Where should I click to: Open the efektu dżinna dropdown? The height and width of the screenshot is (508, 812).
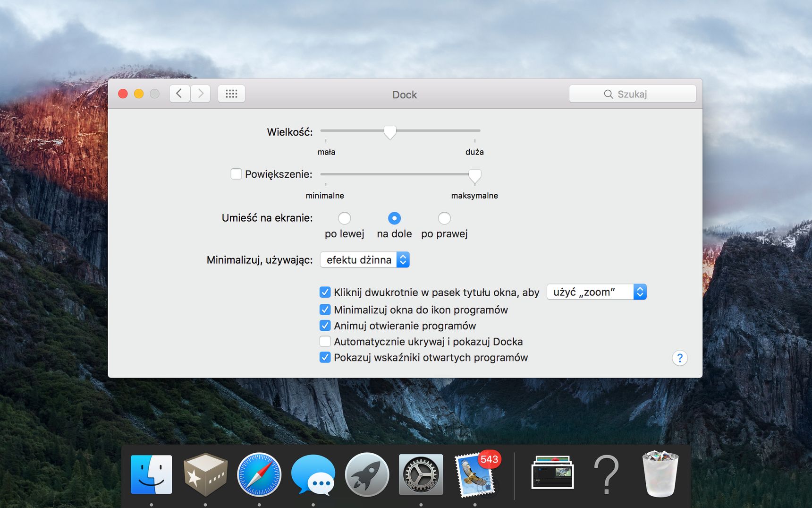(364, 259)
